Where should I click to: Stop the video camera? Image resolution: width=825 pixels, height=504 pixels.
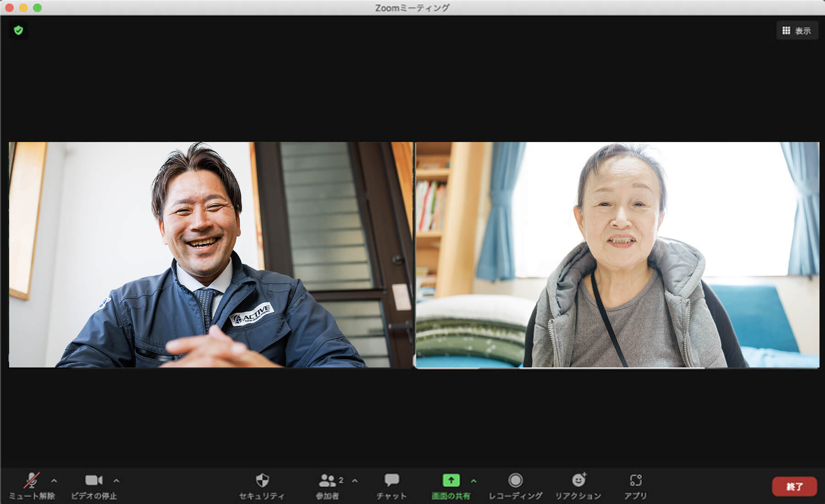tap(93, 481)
